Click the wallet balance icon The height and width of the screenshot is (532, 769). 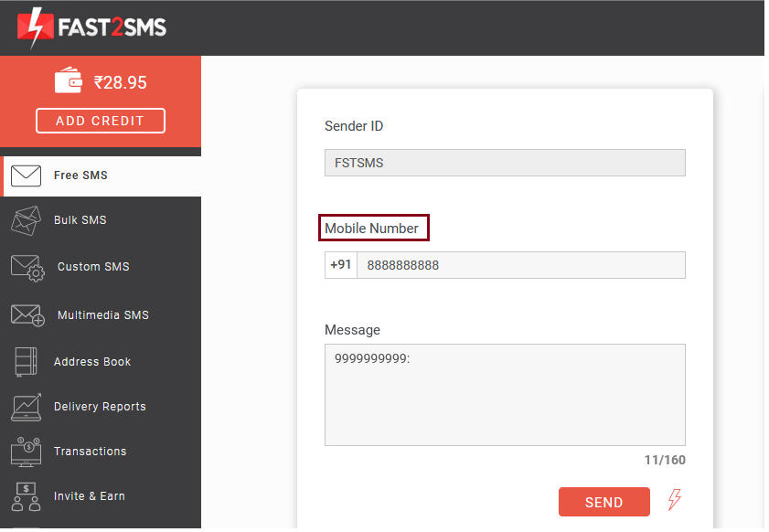click(x=69, y=80)
